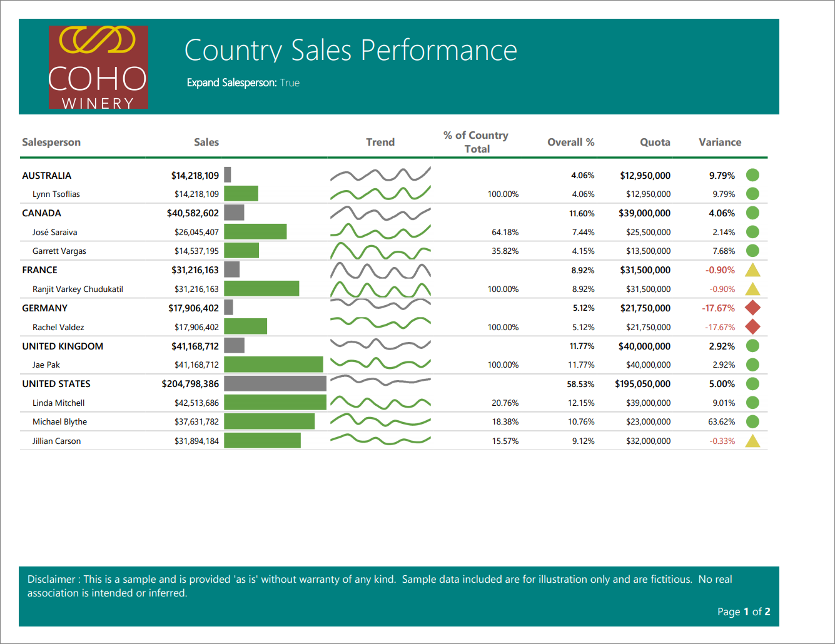Click the trend sparkline for Garrett Vargas
The width and height of the screenshot is (835, 644).
[380, 251]
